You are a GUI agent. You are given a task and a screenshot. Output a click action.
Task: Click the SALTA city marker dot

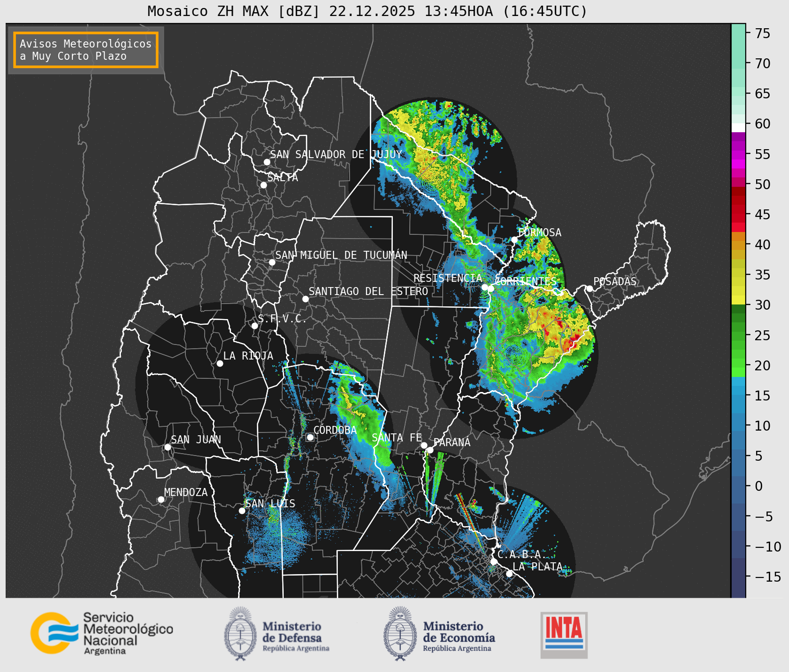pos(264,185)
